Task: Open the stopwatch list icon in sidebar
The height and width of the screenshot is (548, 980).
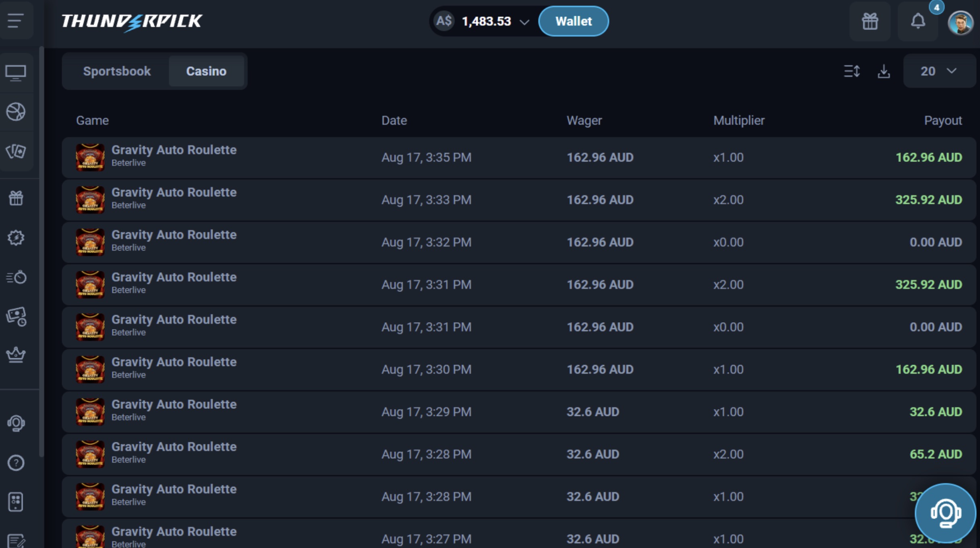Action: coord(16,277)
